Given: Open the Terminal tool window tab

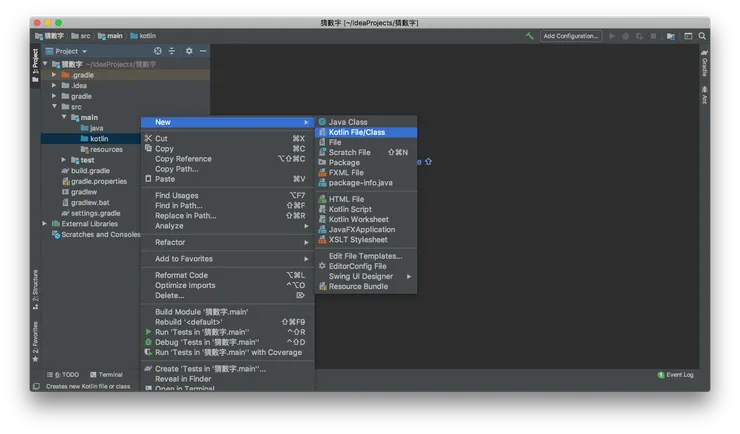Looking at the screenshot, I should click(x=106, y=375).
